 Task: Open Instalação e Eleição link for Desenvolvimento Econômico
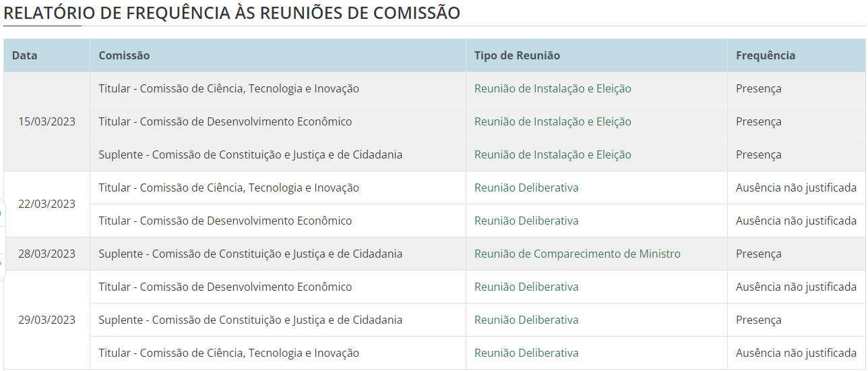point(553,121)
